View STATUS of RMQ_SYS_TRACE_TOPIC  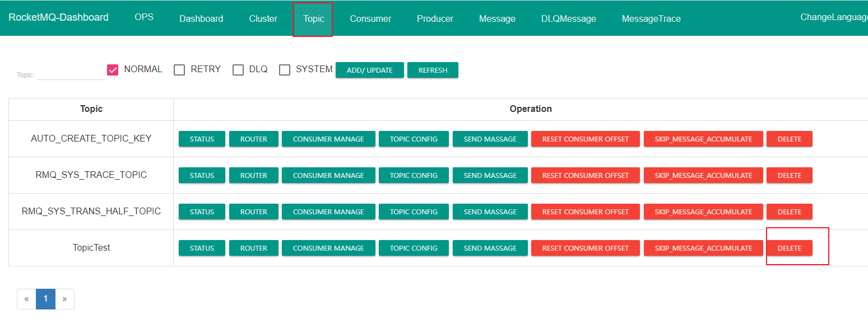[x=202, y=175]
